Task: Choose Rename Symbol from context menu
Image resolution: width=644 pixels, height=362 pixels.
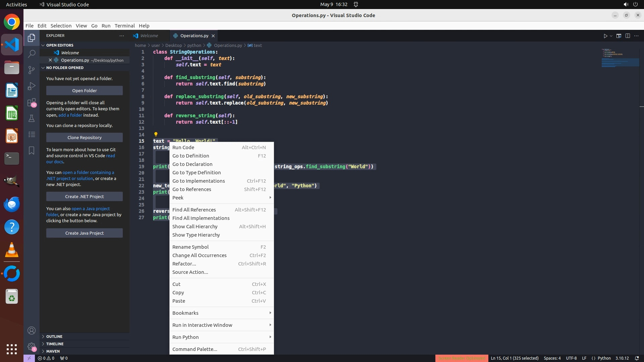Action: tap(191, 247)
